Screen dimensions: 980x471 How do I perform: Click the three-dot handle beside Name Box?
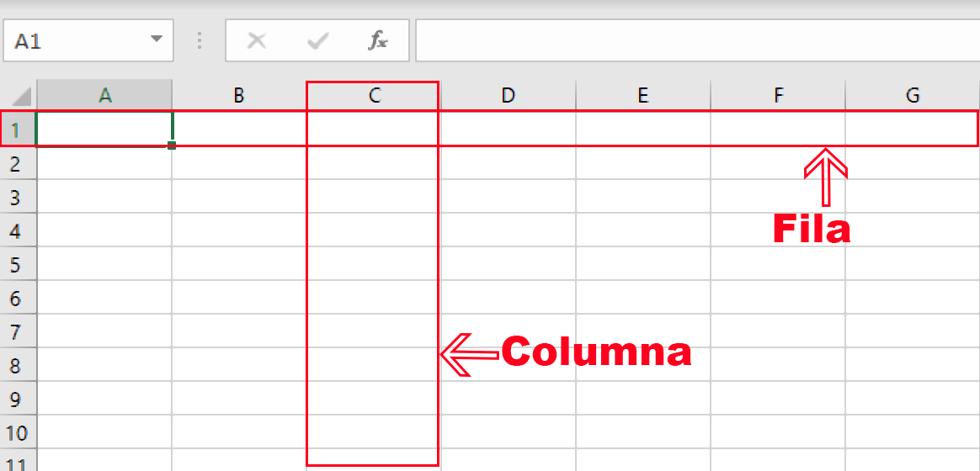(200, 40)
